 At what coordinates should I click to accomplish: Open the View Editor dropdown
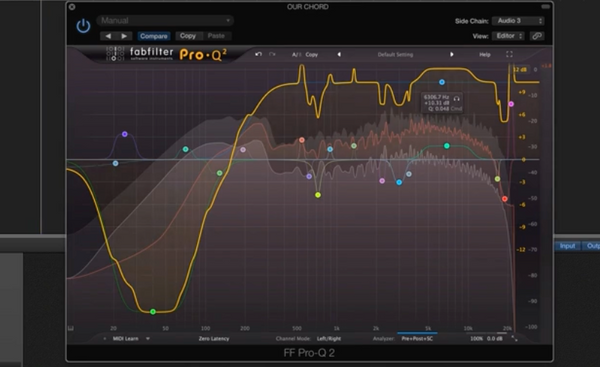[x=509, y=36]
